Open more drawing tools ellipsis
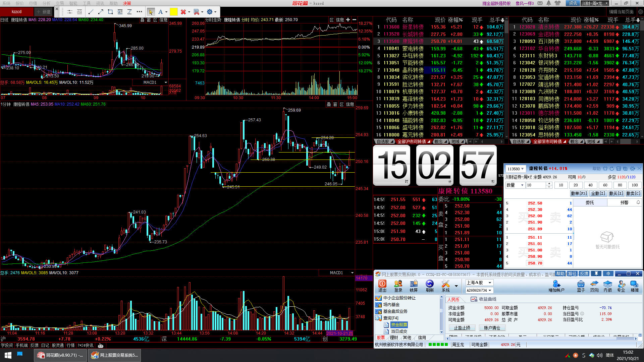 (x=139, y=12)
